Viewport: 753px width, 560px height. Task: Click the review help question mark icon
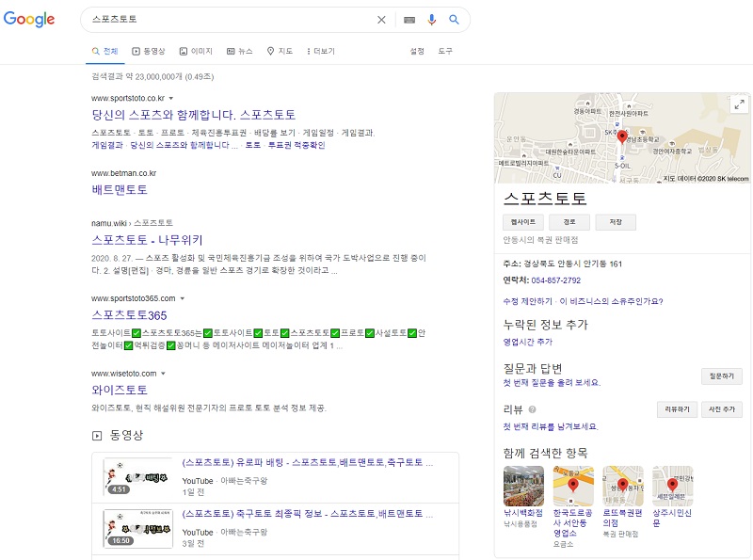tap(532, 409)
